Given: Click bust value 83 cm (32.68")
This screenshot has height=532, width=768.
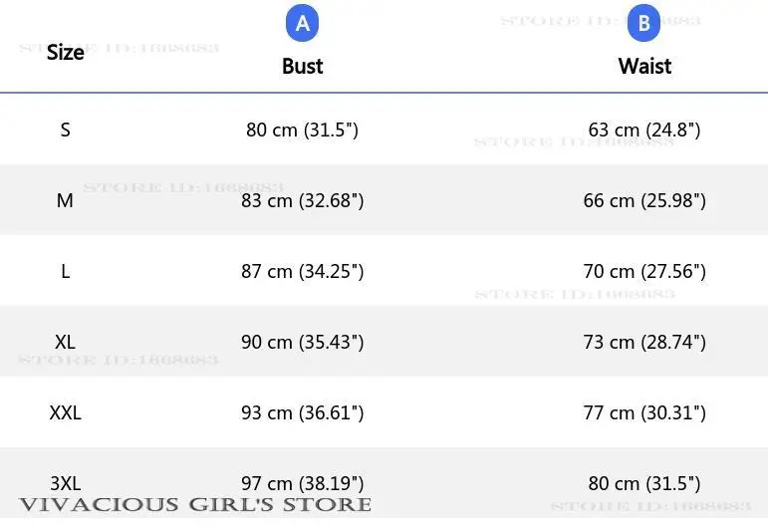Looking at the screenshot, I should click(302, 200).
